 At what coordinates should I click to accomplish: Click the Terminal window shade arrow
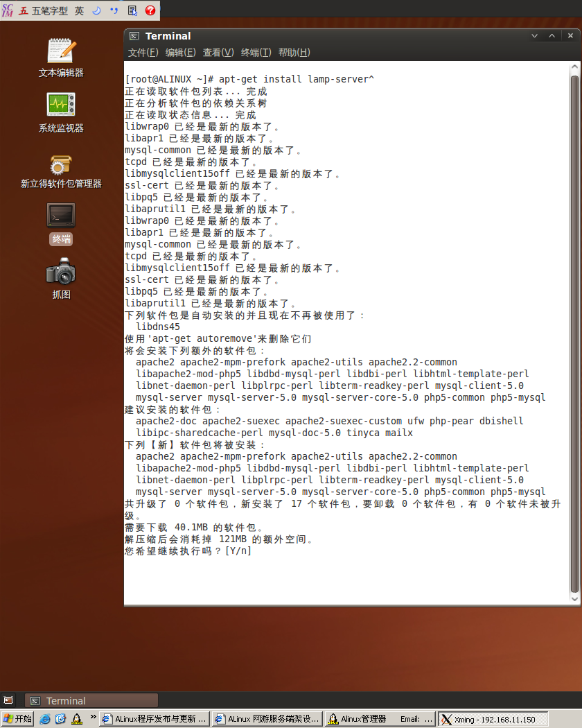534,35
